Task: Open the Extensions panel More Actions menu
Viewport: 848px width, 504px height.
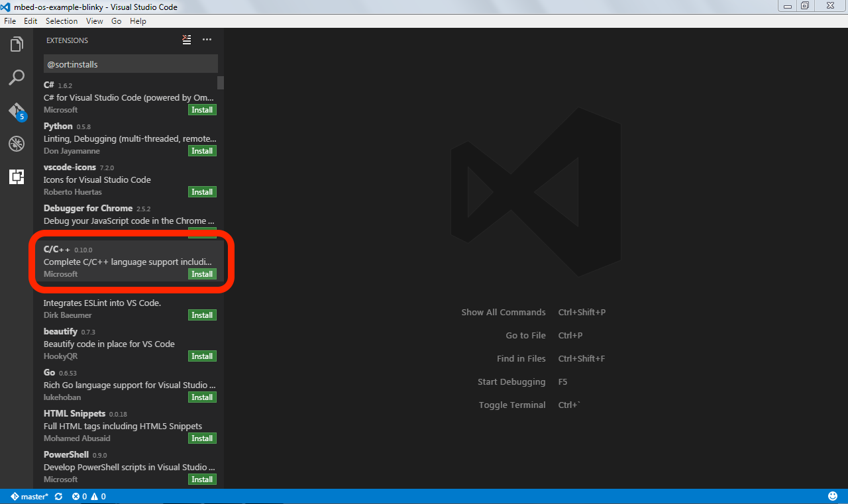Action: coord(207,40)
